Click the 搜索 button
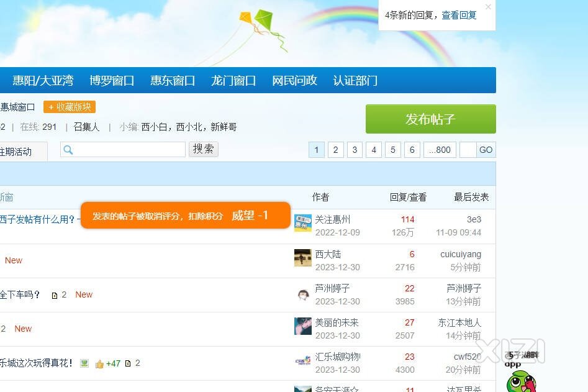The image size is (588, 392). point(203,149)
